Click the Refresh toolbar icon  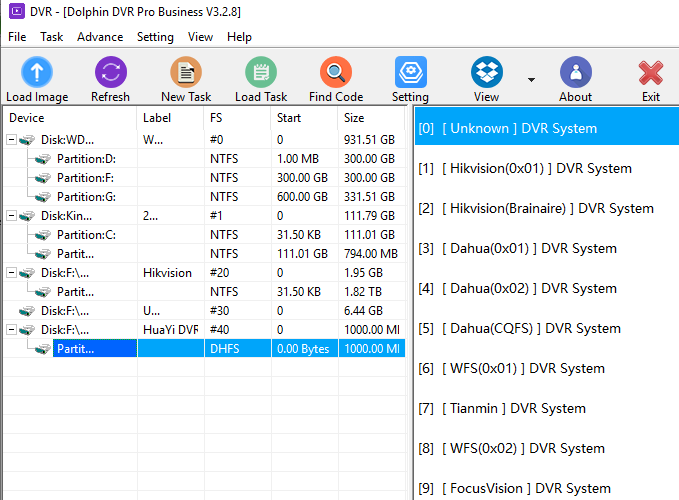pyautogui.click(x=110, y=72)
